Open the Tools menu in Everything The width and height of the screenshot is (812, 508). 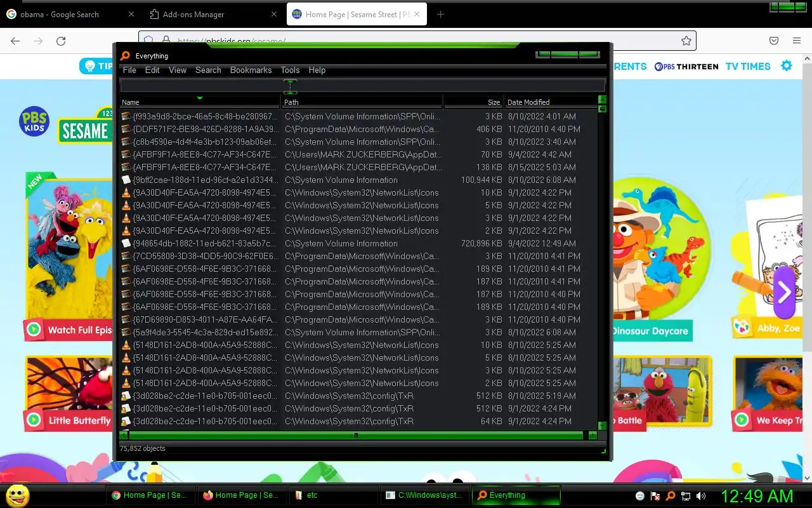click(290, 70)
